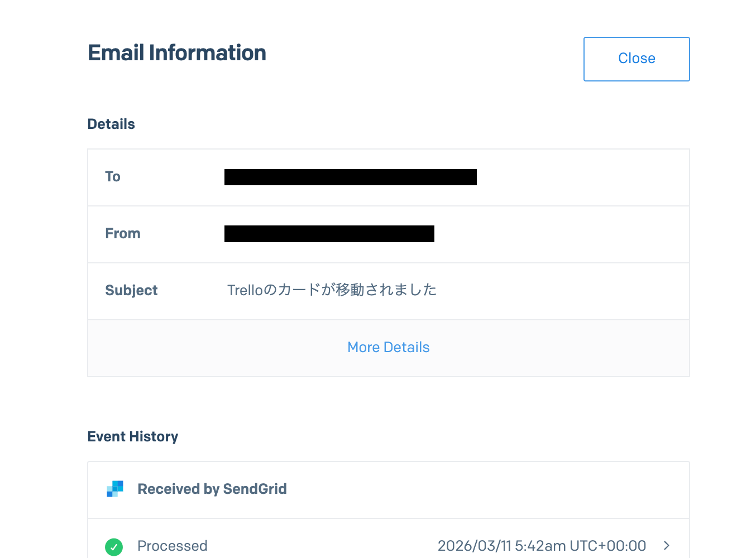Click the Details section heading
This screenshot has width=756, height=558.
(x=111, y=124)
